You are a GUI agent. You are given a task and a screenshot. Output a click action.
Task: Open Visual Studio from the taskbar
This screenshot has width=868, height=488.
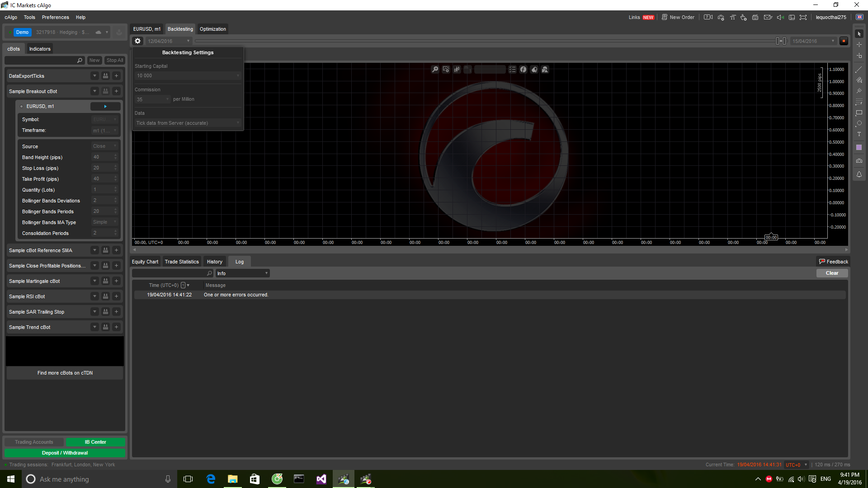(x=321, y=479)
